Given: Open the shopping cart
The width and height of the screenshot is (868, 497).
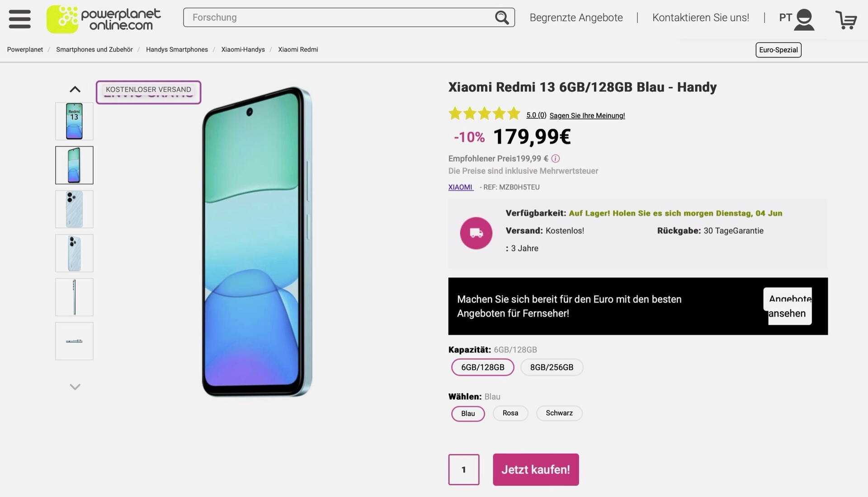Looking at the screenshot, I should 846,20.
